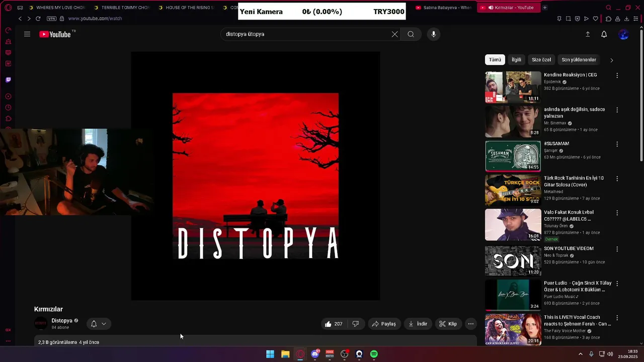The height and width of the screenshot is (362, 644).
Task: Go forward with the browser forward arrow
Action: 29,19
